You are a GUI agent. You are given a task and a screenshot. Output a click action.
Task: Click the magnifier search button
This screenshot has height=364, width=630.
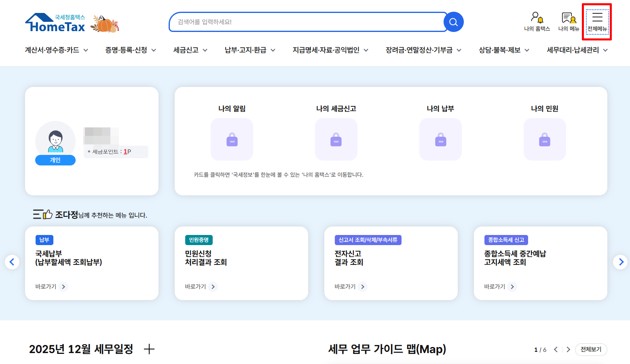[453, 22]
